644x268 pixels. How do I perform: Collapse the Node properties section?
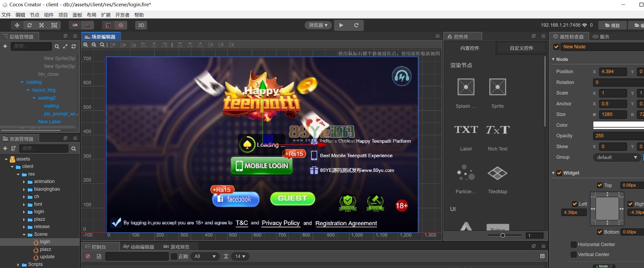click(553, 59)
